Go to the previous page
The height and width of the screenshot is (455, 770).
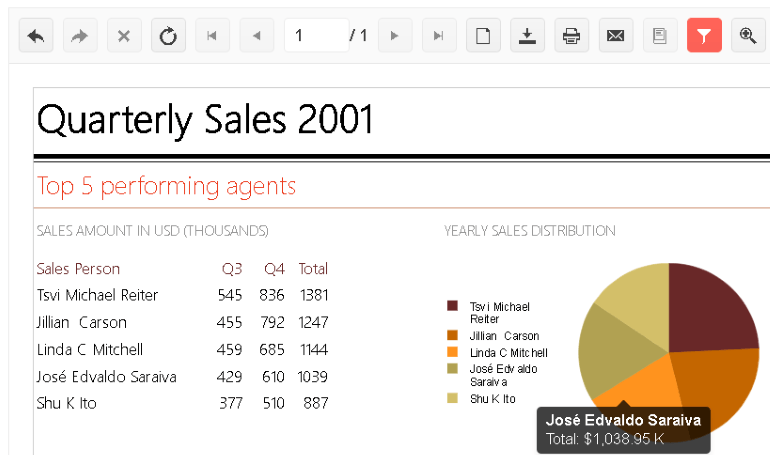(256, 36)
